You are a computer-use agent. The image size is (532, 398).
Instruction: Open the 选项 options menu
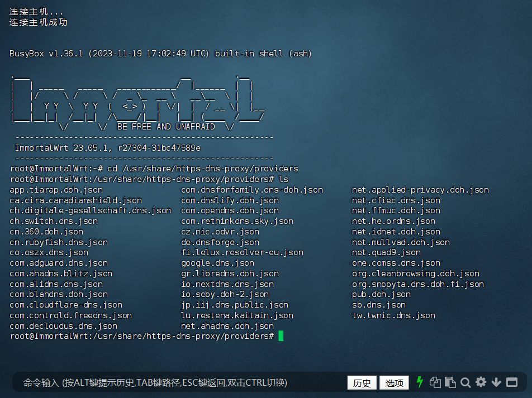(394, 383)
